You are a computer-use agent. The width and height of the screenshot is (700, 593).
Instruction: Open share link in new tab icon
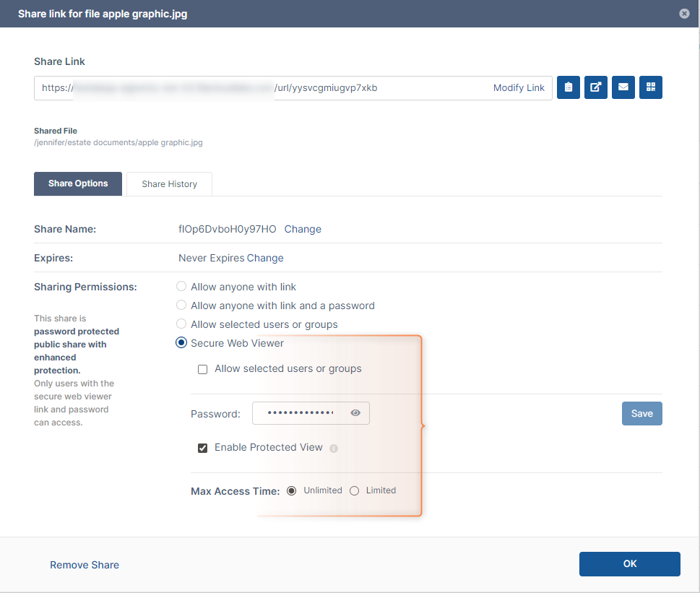[595, 87]
